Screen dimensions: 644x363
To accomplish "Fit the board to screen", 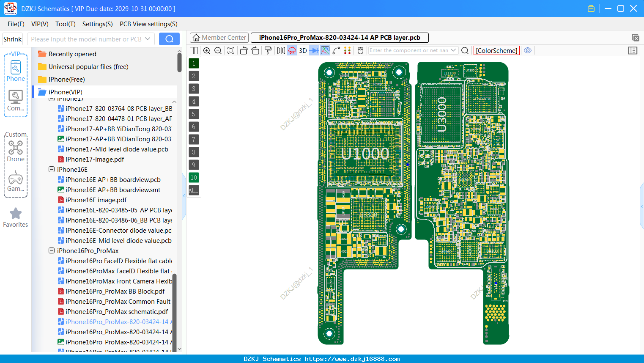I will 231,50.
